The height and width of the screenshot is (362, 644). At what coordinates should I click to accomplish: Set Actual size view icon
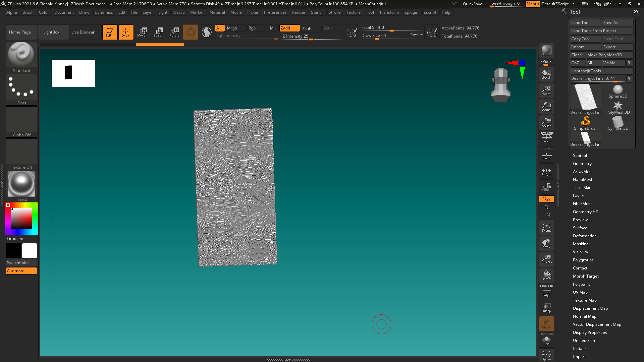[x=547, y=106]
